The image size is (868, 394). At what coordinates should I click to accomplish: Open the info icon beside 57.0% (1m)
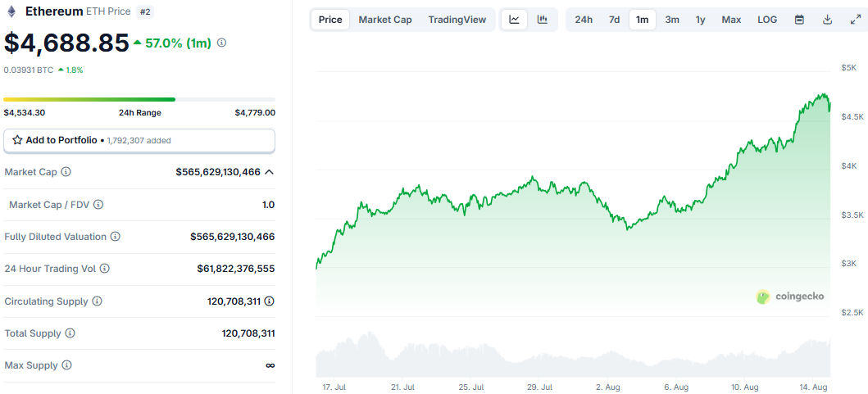[222, 43]
